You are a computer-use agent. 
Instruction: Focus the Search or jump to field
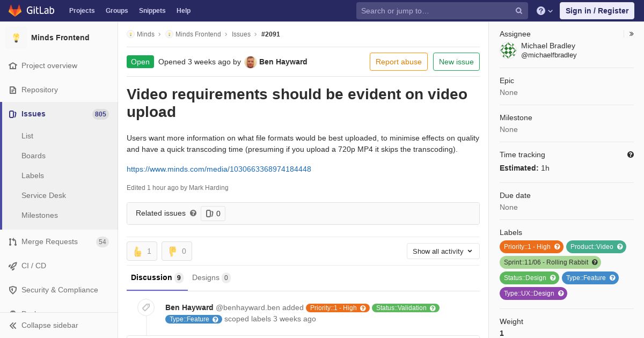pyautogui.click(x=442, y=11)
